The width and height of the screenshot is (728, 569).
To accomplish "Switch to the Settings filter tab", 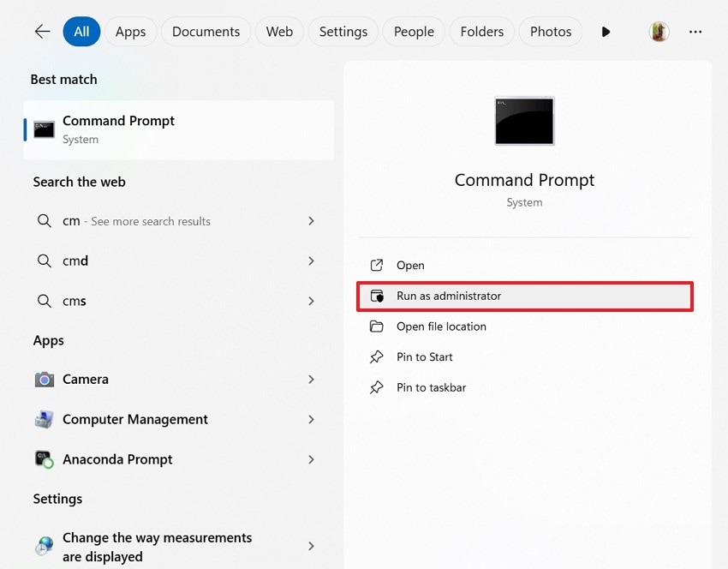I will [343, 32].
